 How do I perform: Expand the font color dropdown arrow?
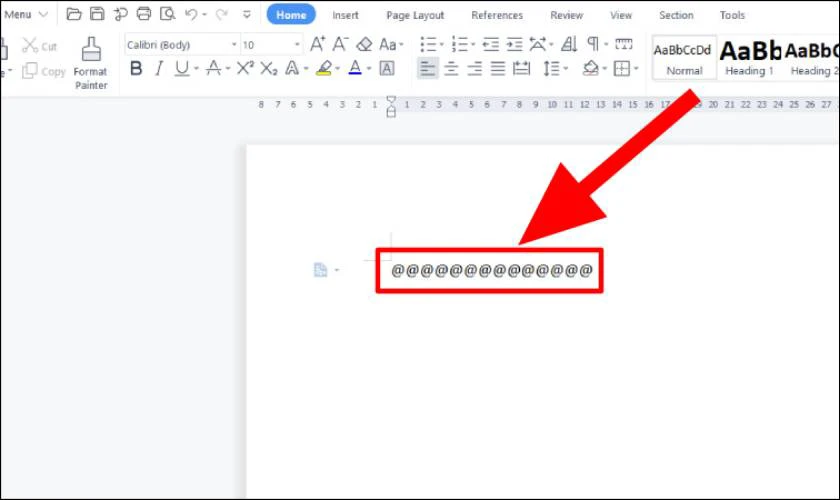(369, 69)
